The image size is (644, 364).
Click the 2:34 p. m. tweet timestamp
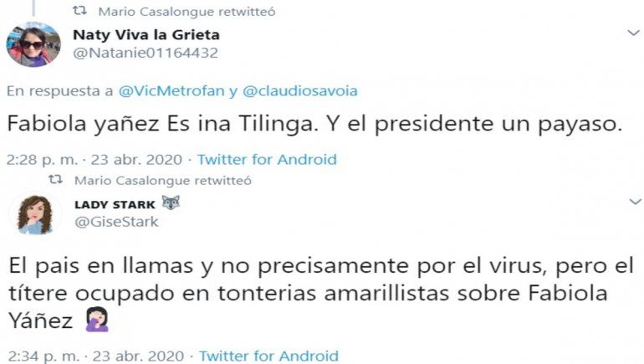[x=40, y=356]
